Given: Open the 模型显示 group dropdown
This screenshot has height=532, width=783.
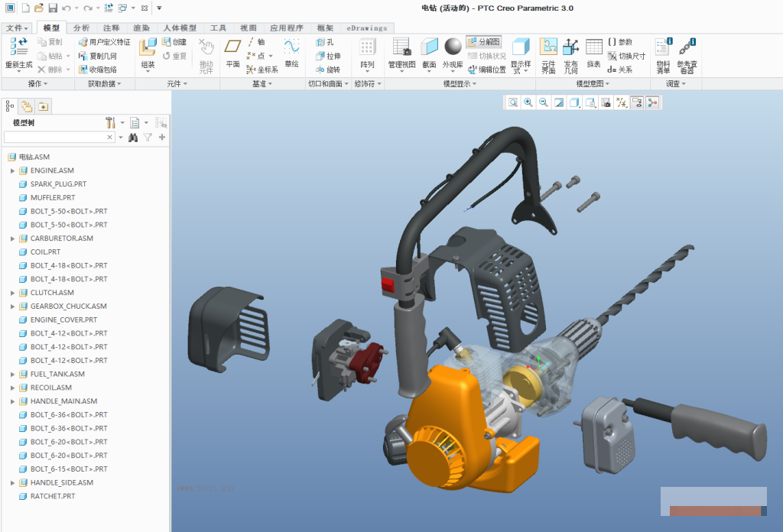Looking at the screenshot, I should pos(460,84).
